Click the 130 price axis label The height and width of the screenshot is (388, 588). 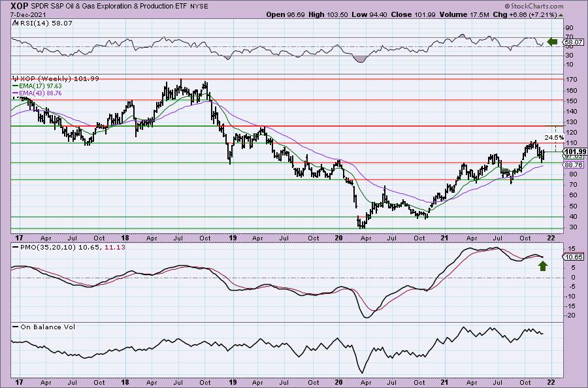click(x=571, y=122)
